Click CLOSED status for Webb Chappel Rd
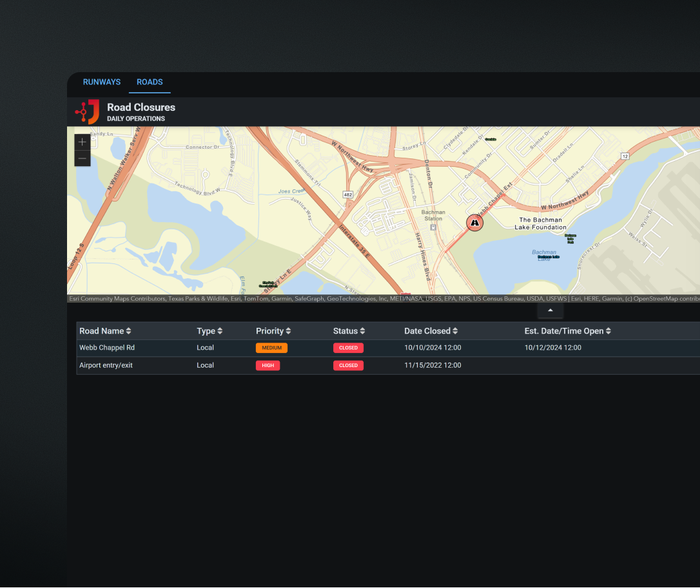The height and width of the screenshot is (588, 700). coord(348,348)
